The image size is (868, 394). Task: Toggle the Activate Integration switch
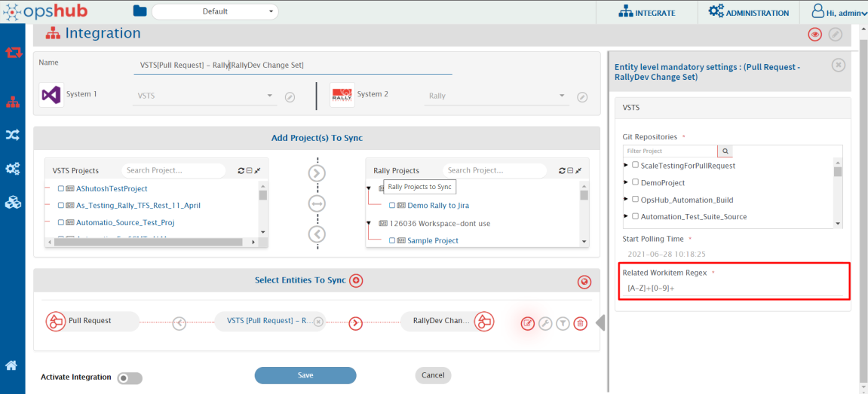(x=130, y=378)
